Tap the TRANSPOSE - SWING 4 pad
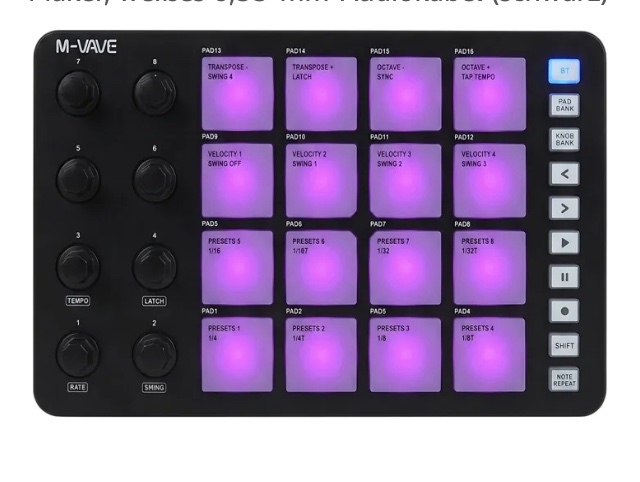The height and width of the screenshot is (482, 640). (x=237, y=94)
